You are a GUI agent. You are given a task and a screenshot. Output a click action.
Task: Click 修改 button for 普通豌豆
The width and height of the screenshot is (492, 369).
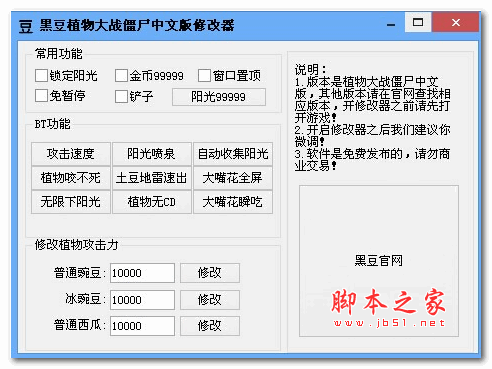point(210,273)
